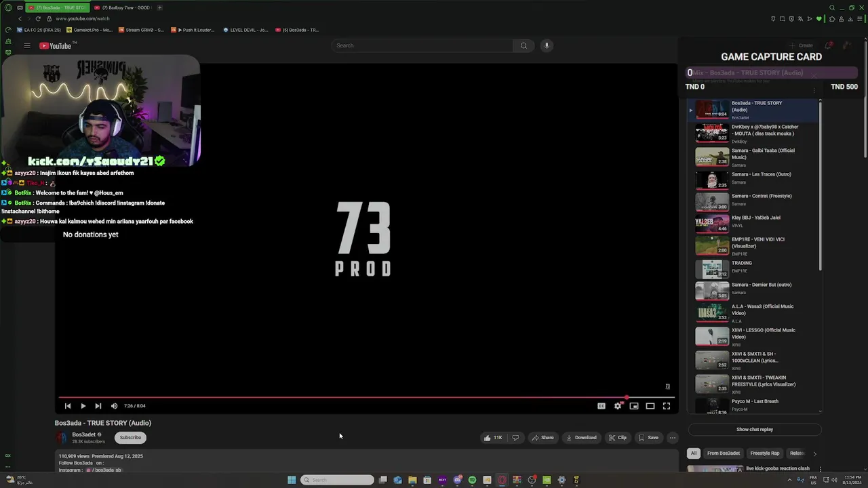Image resolution: width=868 pixels, height=488 pixels.
Task: Skip to the next video in player
Action: 98,406
